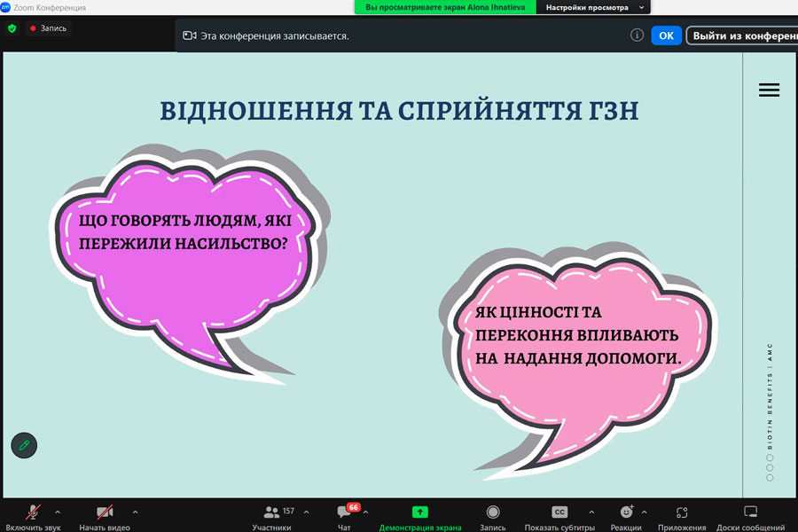Click the green screen viewing banner
This screenshot has height=532, width=798.
pyautogui.click(x=445, y=7)
